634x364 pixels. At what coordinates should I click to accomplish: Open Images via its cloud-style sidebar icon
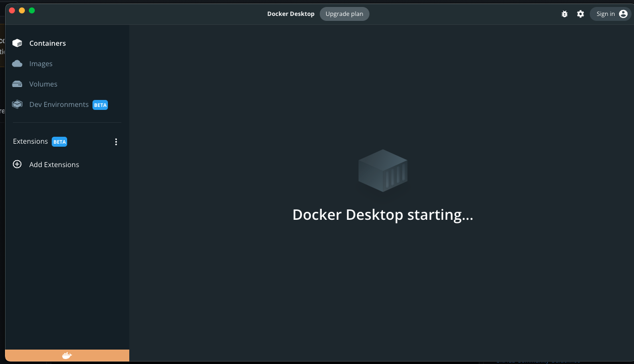(x=17, y=63)
